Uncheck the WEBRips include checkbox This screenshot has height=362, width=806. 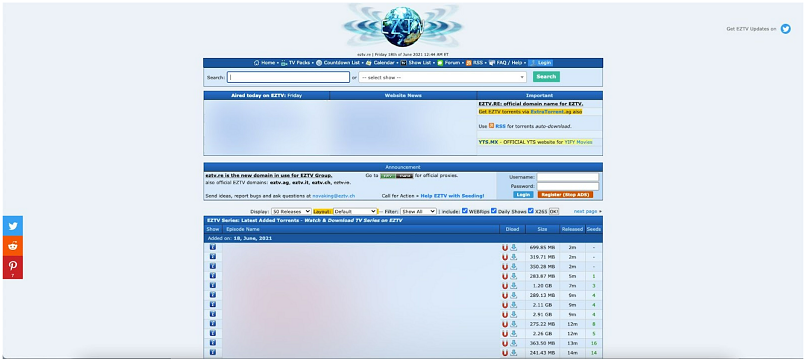click(x=465, y=211)
